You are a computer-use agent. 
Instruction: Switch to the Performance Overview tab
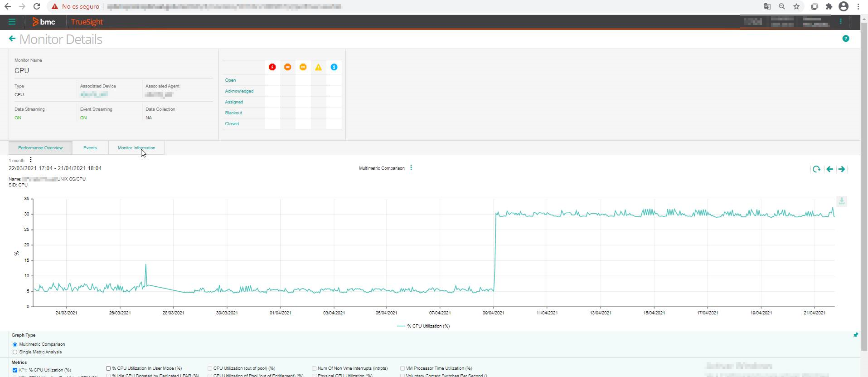click(x=40, y=148)
